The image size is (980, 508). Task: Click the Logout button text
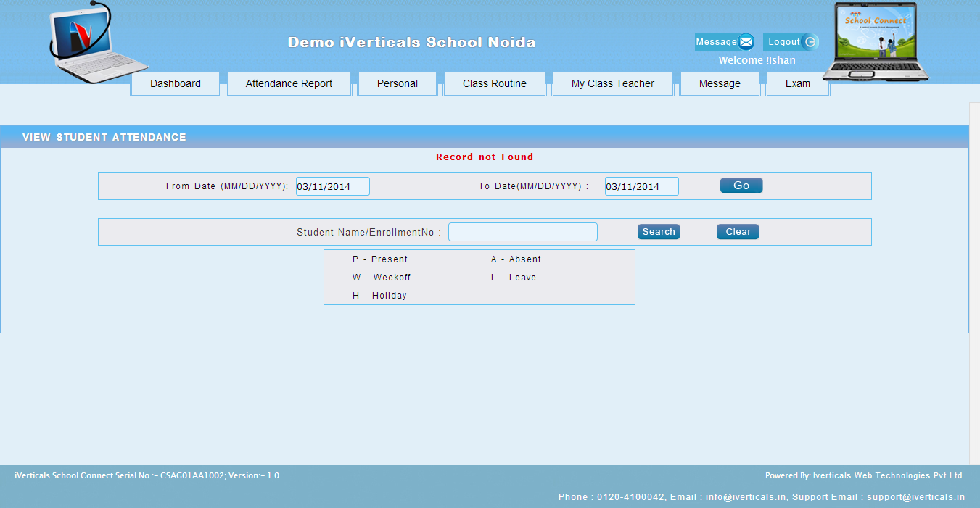coord(783,42)
